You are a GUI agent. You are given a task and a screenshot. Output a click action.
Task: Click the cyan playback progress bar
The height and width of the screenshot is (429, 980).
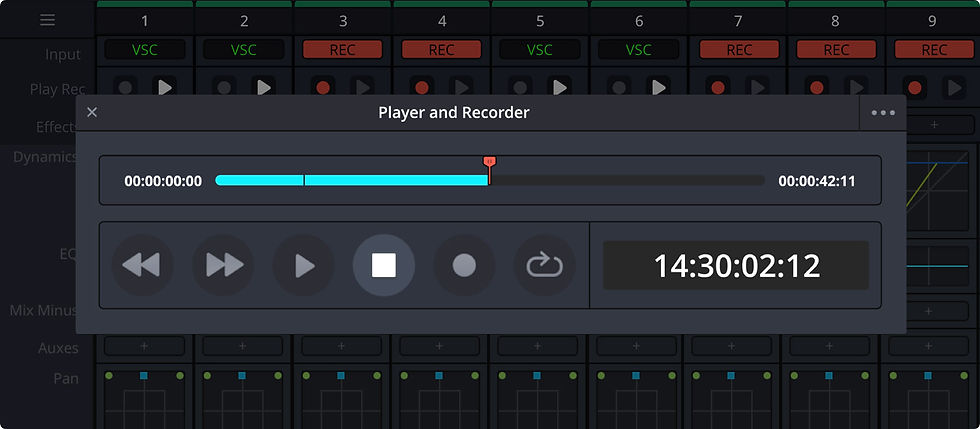(352, 180)
